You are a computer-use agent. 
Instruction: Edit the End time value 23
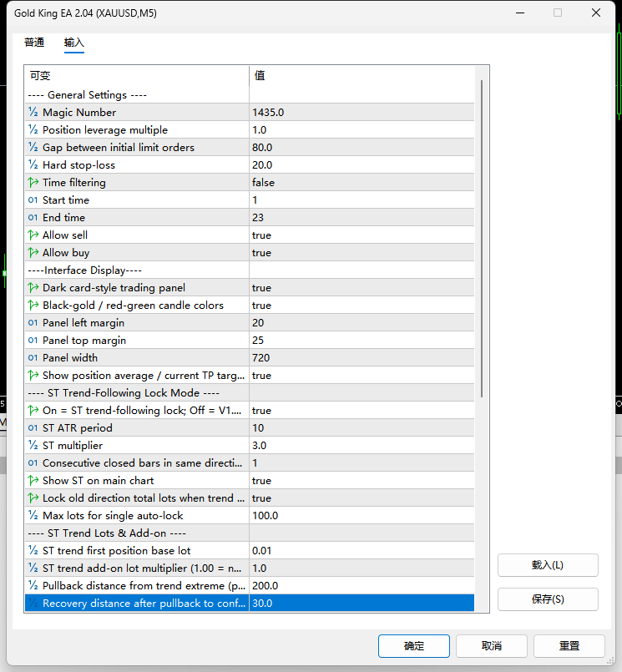pos(362,218)
